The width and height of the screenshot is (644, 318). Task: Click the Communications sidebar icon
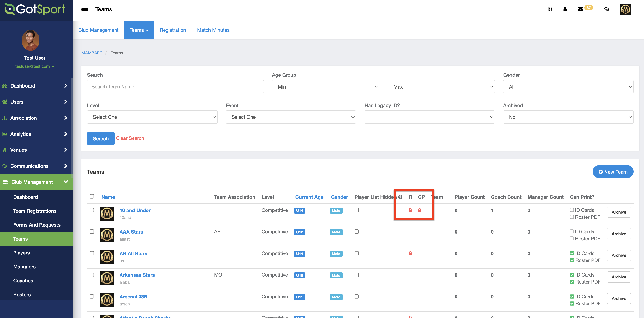pyautogui.click(x=4, y=166)
